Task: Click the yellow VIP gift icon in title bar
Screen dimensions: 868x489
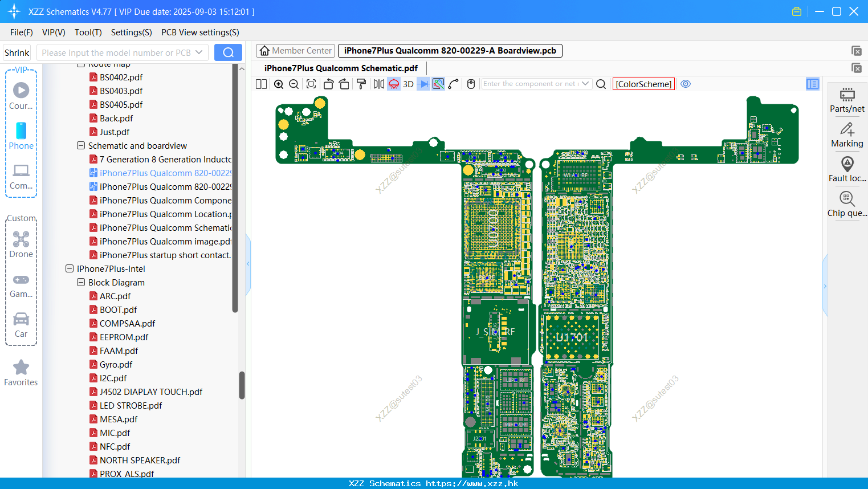Action: (797, 11)
